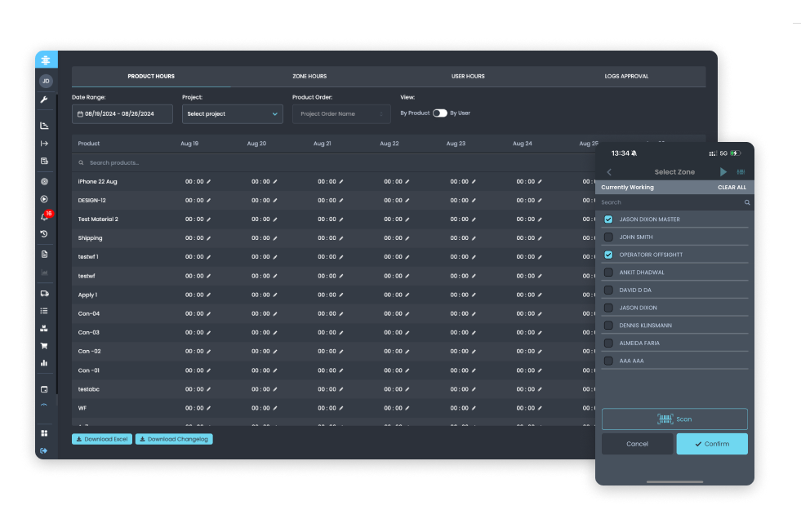801x532 pixels.
Task: Uncheck JASON DIXON MASTER checkbox
Action: [x=608, y=219]
